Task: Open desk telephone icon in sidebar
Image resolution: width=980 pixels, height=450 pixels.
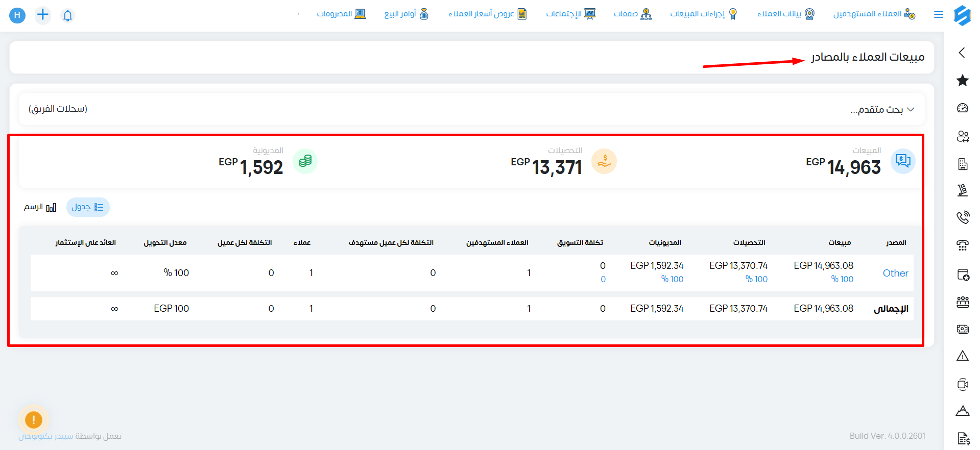Action: (x=963, y=245)
